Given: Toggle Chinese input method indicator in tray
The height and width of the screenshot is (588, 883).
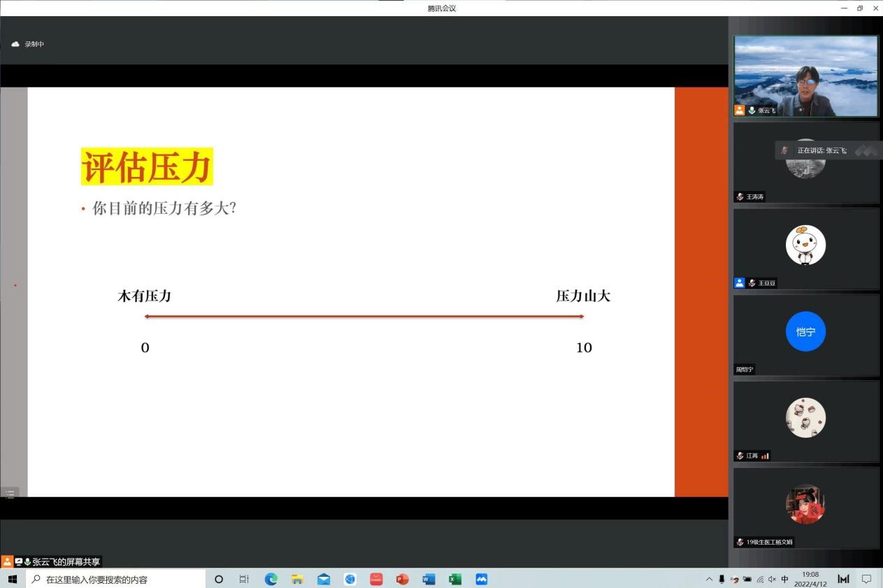Looking at the screenshot, I should pyautogui.click(x=784, y=579).
